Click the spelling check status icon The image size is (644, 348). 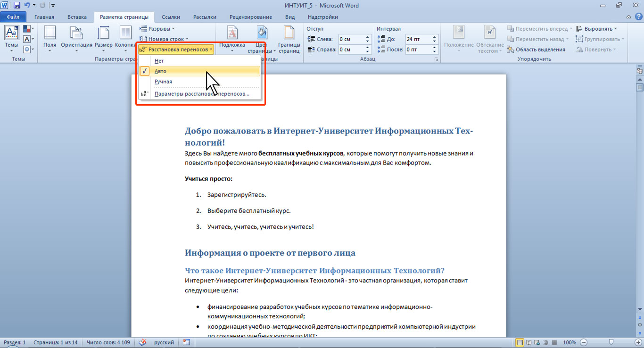tap(143, 342)
